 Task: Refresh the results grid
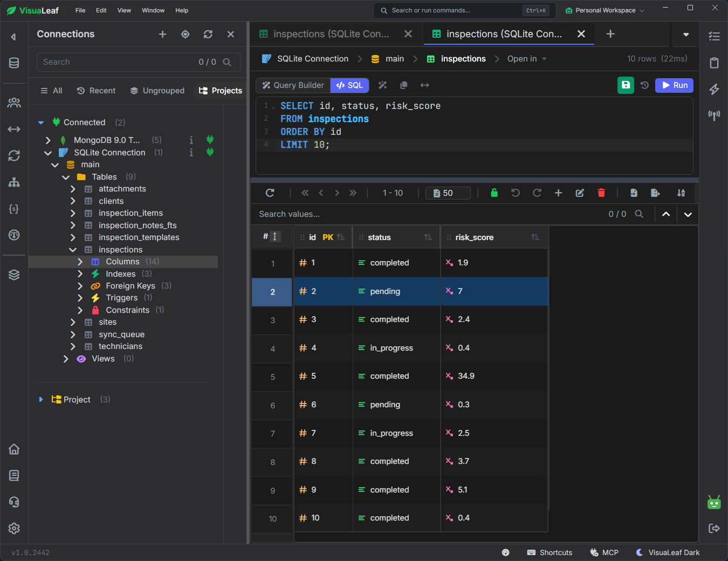pyautogui.click(x=270, y=193)
